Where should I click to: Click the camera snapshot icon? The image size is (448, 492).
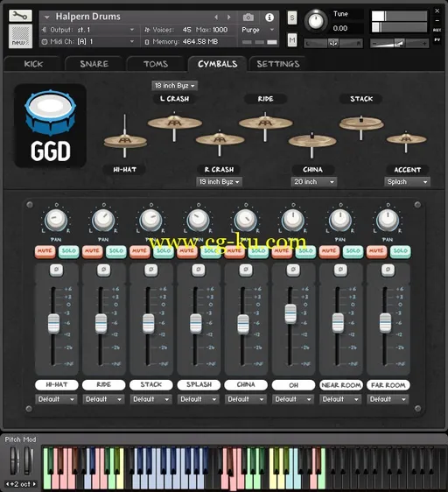[248, 18]
